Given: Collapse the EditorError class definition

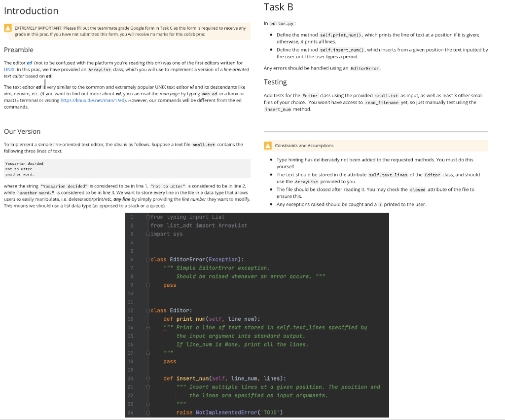Looking at the screenshot, I should (x=147, y=260).
